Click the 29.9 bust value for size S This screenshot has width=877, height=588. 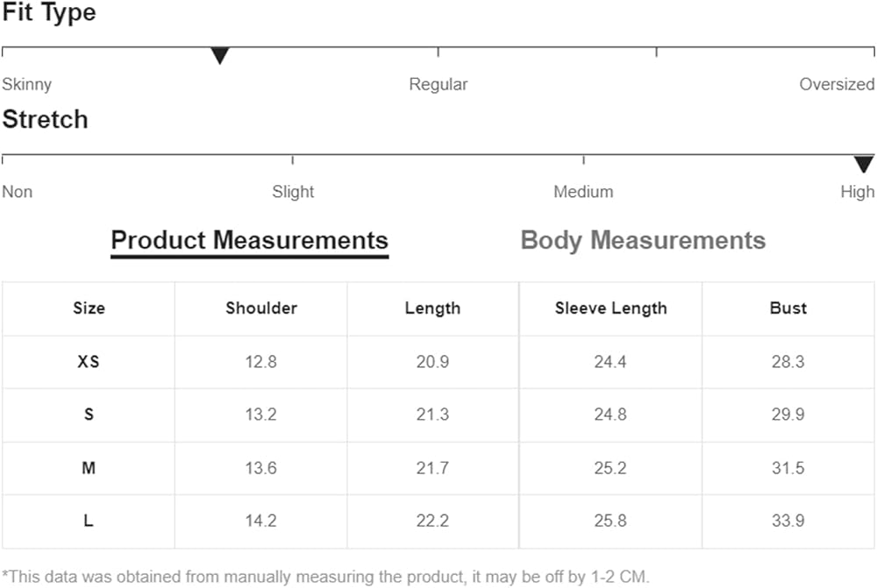tap(788, 414)
